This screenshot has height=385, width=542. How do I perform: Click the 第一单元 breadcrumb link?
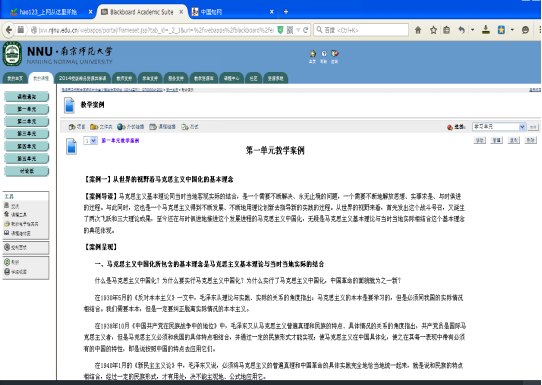pyautogui.click(x=172, y=90)
